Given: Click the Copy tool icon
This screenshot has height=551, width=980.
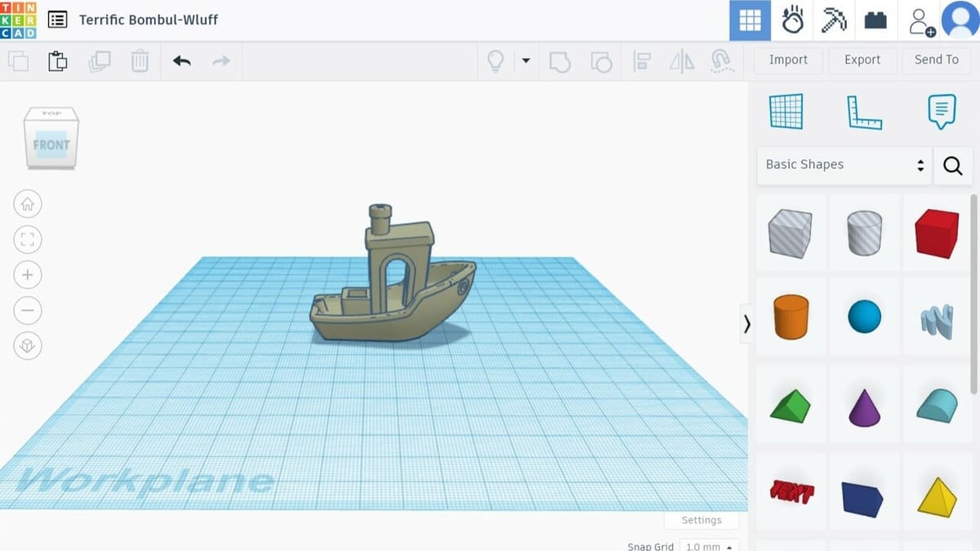Looking at the screenshot, I should (x=18, y=61).
